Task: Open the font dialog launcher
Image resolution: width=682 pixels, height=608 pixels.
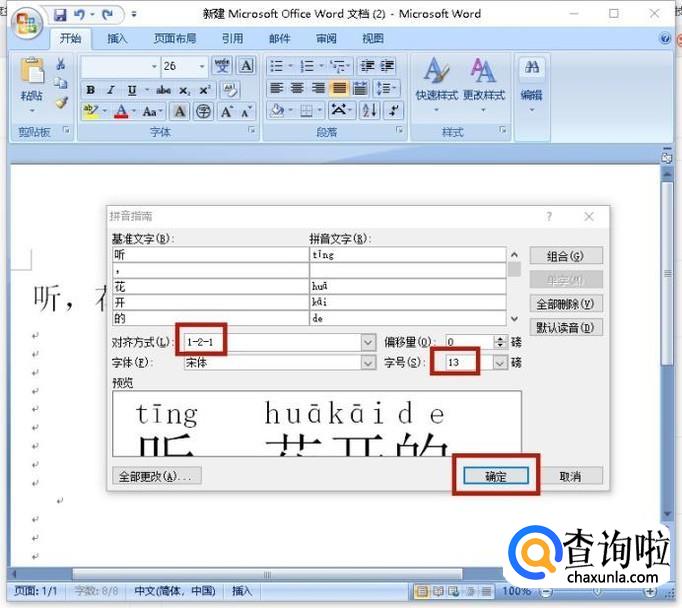Action: (x=251, y=130)
